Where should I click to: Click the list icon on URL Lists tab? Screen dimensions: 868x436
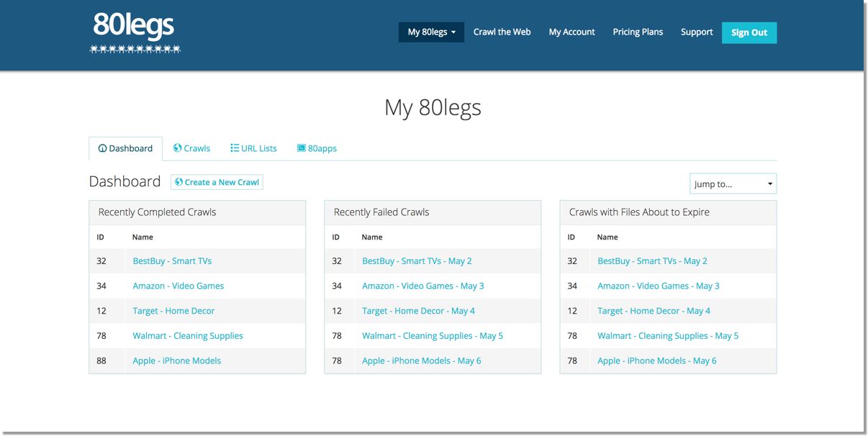tap(235, 148)
